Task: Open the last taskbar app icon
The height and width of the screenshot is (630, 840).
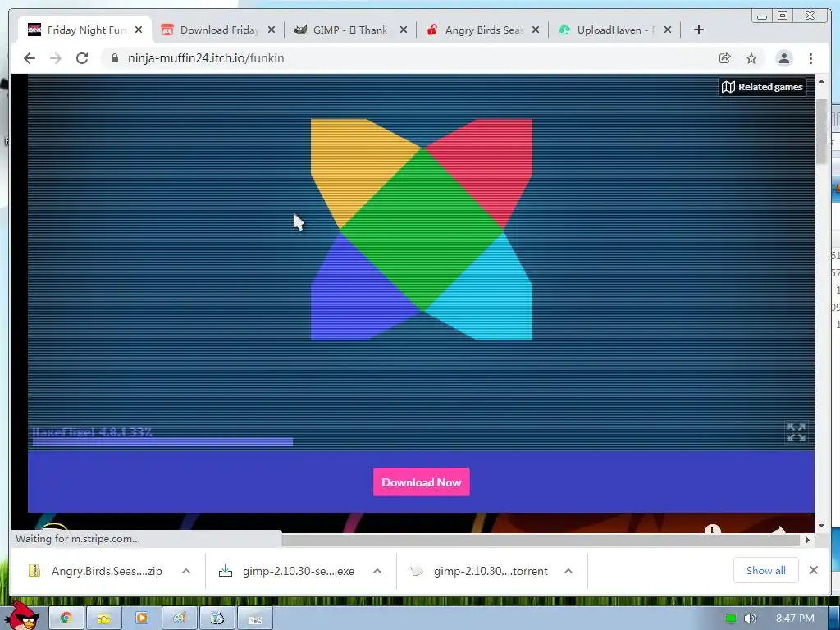Action: [255, 619]
